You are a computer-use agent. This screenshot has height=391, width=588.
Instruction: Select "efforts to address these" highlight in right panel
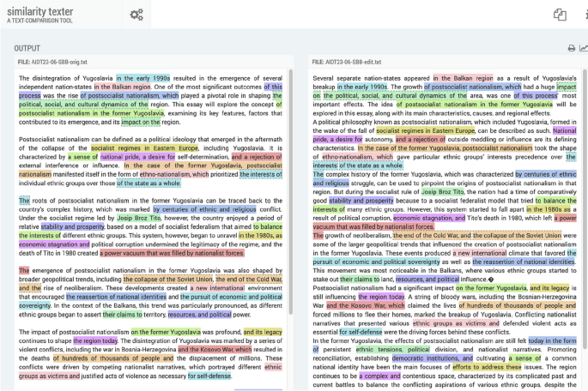[488, 366]
